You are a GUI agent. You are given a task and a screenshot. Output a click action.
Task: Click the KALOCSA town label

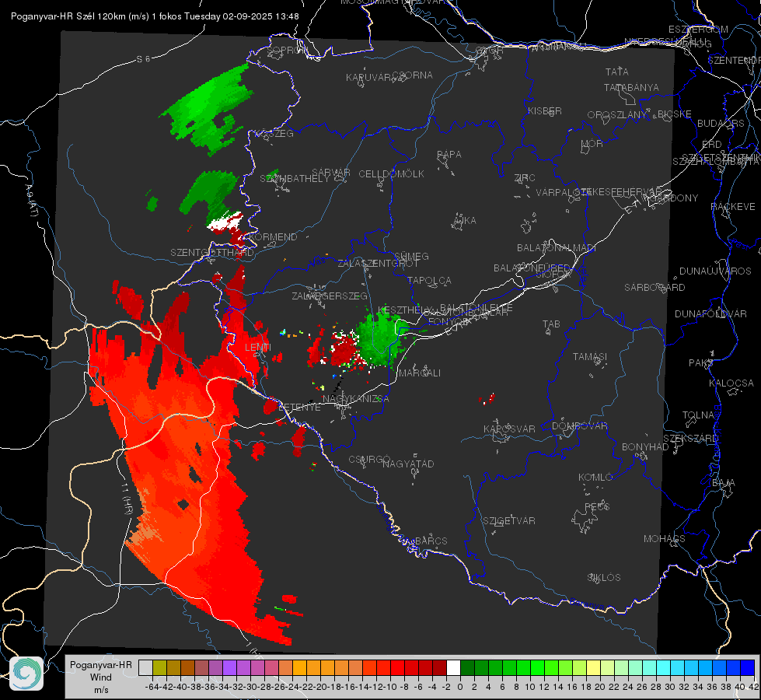point(731,383)
